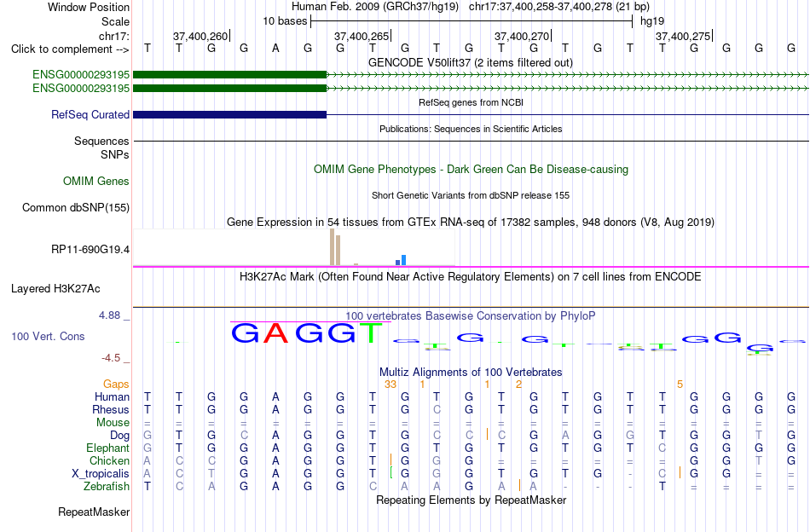Click the 'Human Feb. 2009 (GRCh37/hg19)' assembly text

point(375,7)
